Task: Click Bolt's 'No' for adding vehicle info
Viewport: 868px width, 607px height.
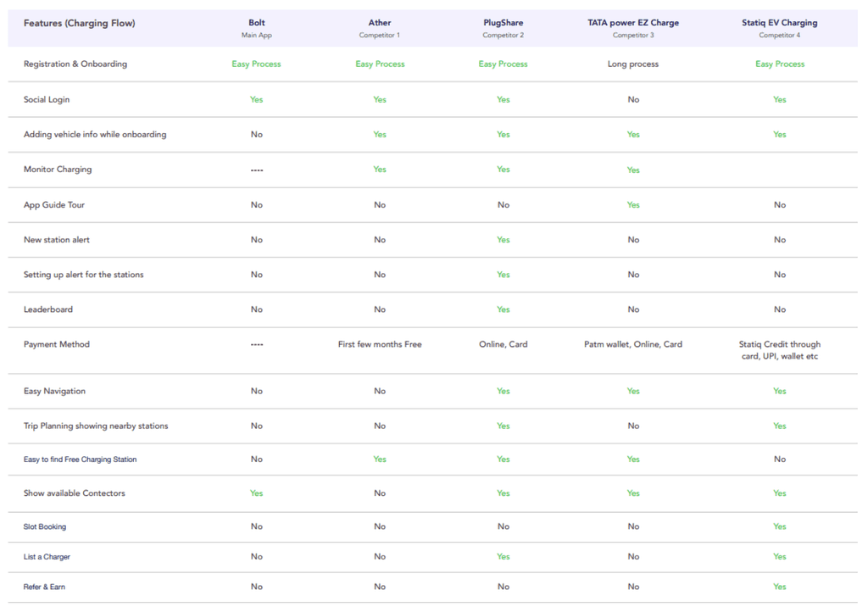Action: (x=256, y=134)
